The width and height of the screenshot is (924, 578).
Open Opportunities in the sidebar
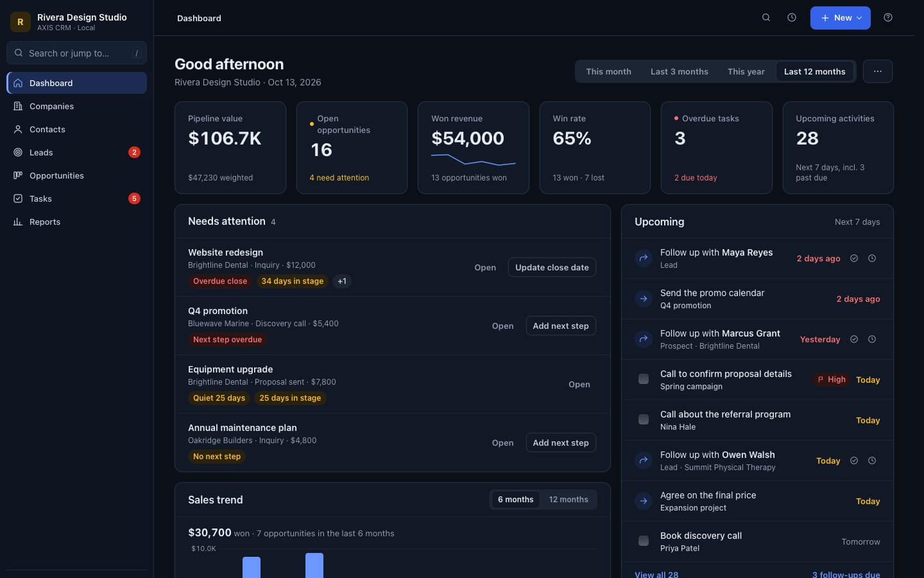(76, 175)
